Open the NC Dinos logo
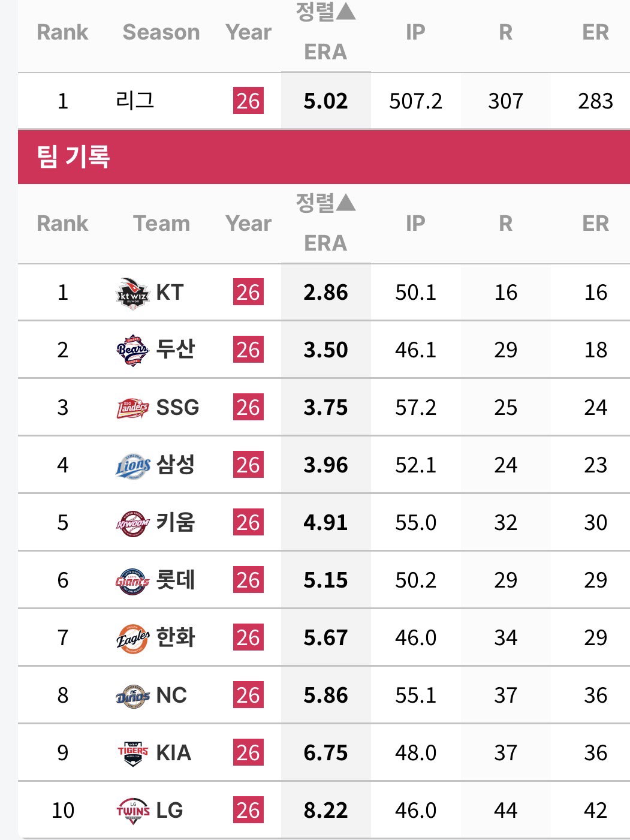The height and width of the screenshot is (840, 630). click(x=132, y=696)
